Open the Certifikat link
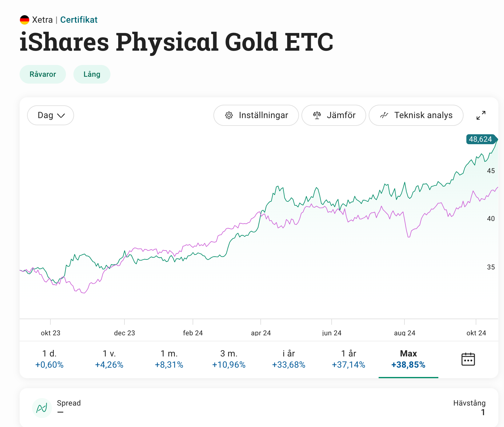 click(79, 20)
